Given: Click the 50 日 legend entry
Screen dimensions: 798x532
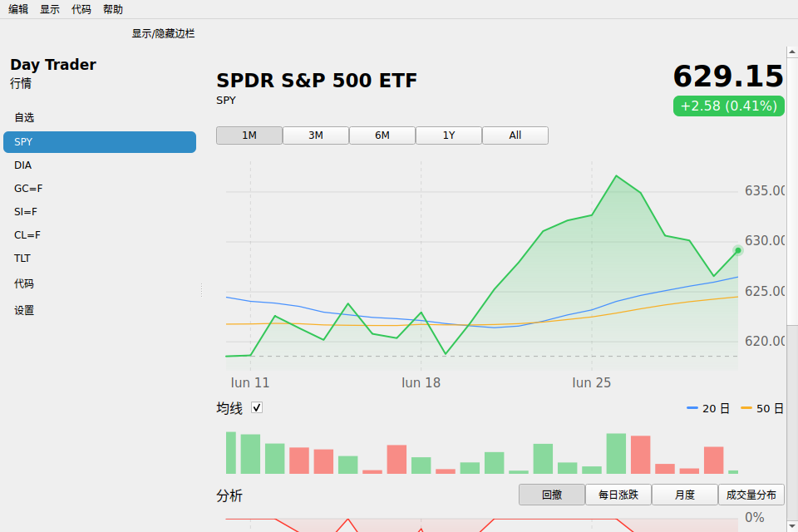Looking at the screenshot, I should click(x=762, y=409).
